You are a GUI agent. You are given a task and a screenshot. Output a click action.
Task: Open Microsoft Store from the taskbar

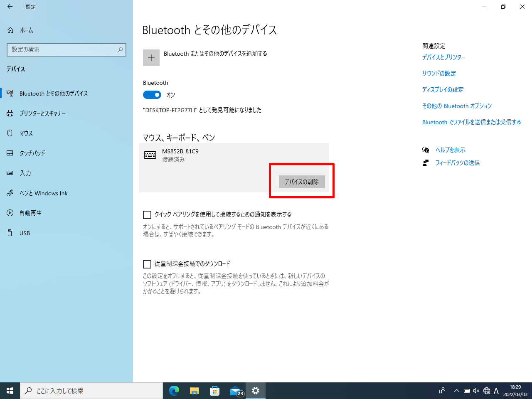[x=215, y=391]
